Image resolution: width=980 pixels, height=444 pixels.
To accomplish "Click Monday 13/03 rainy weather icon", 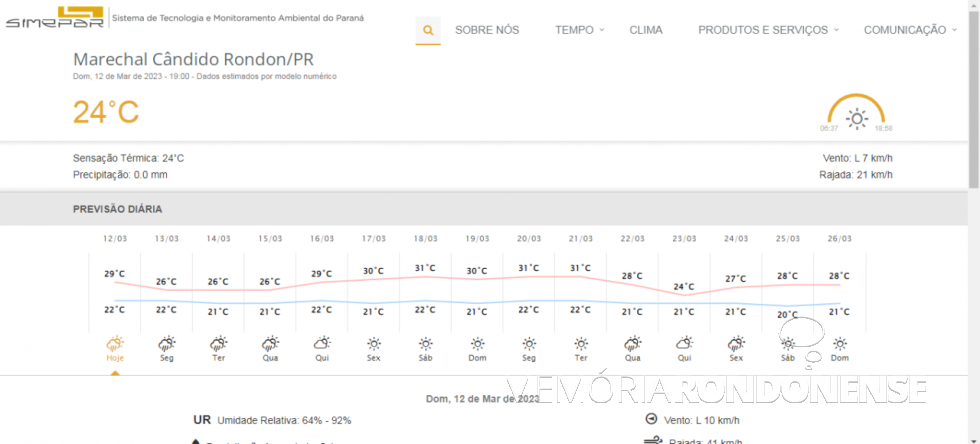I will pos(167,343).
